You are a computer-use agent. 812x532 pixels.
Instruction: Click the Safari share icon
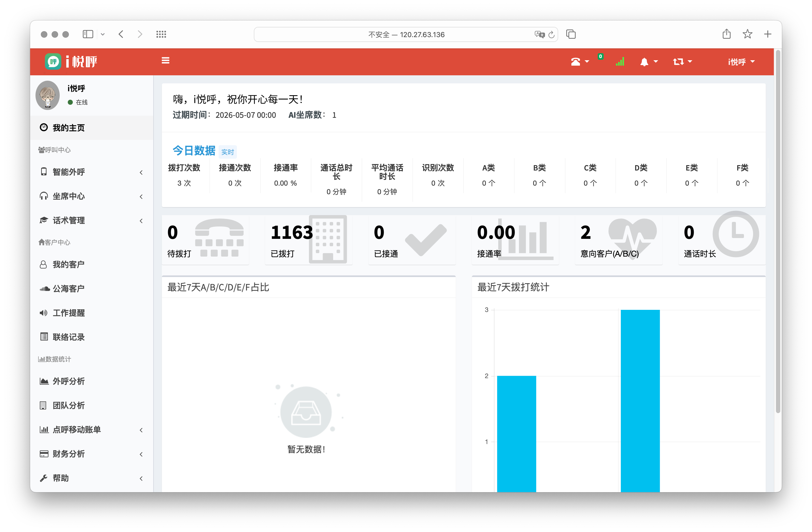726,34
